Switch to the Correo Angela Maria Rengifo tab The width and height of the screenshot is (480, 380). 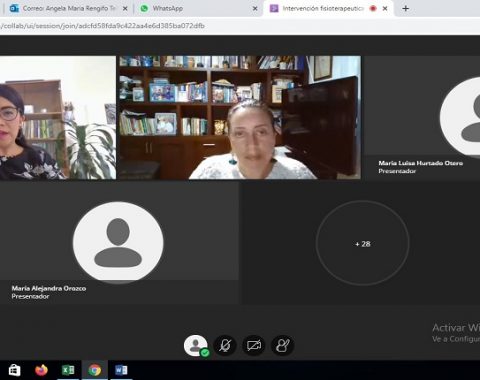pos(67,8)
